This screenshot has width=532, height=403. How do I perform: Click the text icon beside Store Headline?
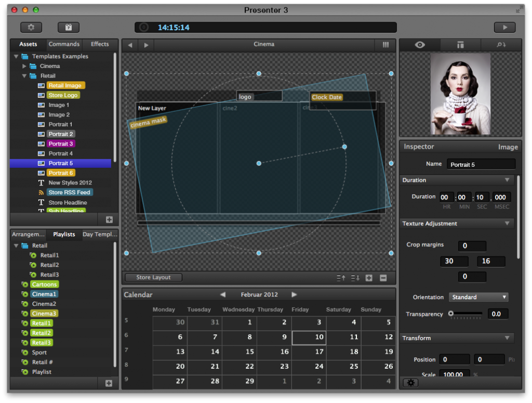pyautogui.click(x=41, y=203)
